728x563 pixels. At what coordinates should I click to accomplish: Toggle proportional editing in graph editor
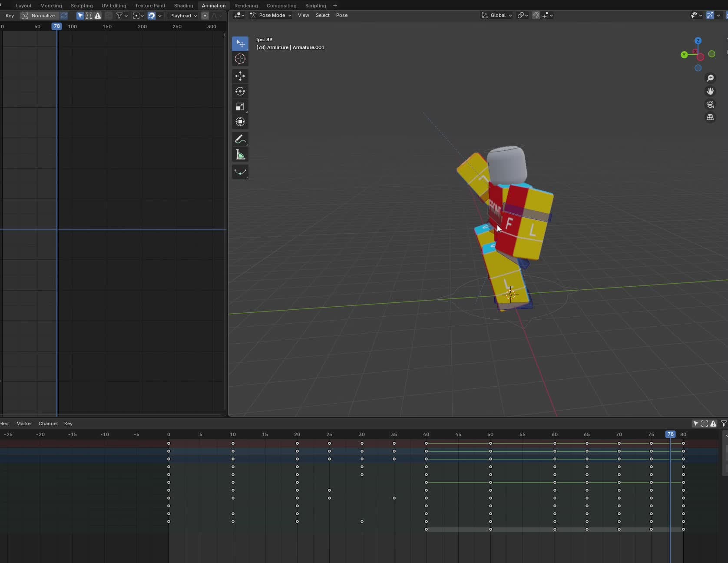pyautogui.click(x=205, y=16)
